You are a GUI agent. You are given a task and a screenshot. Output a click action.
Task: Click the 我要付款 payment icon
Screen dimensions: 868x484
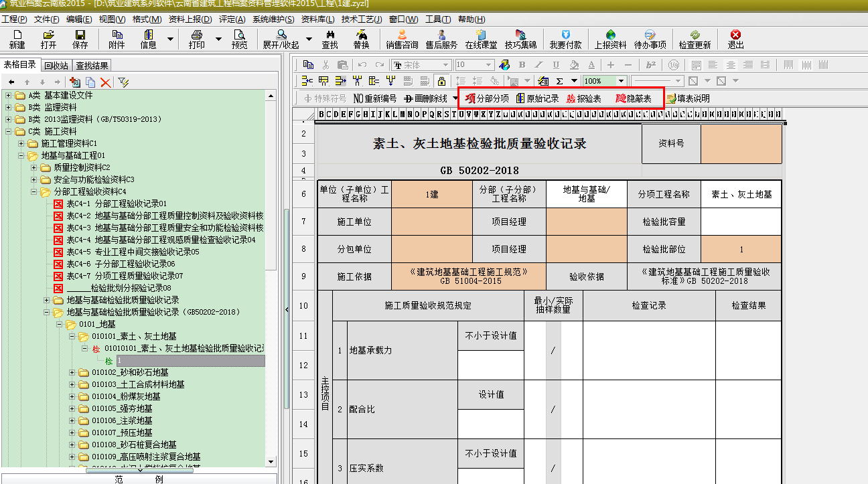pos(565,39)
